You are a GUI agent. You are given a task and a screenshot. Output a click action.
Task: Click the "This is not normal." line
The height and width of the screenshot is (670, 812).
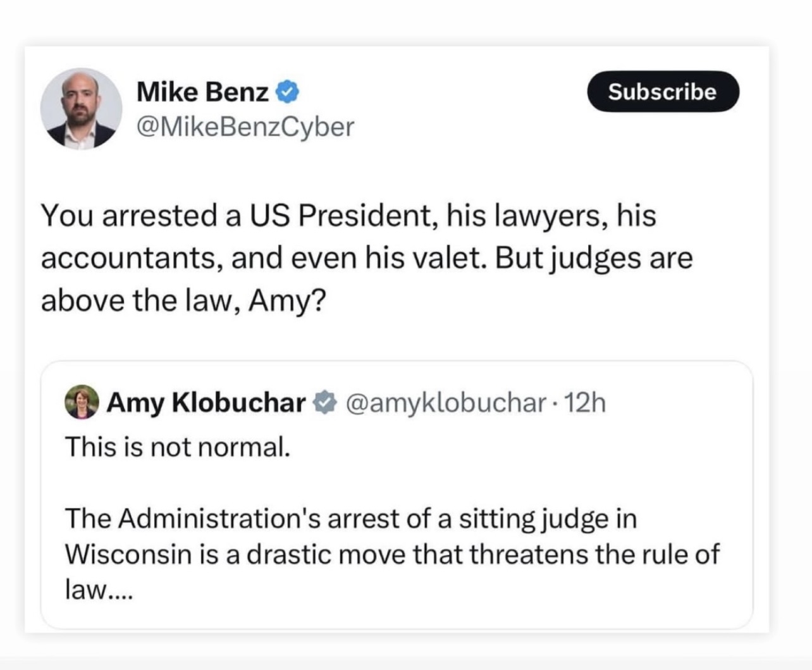[x=178, y=447]
